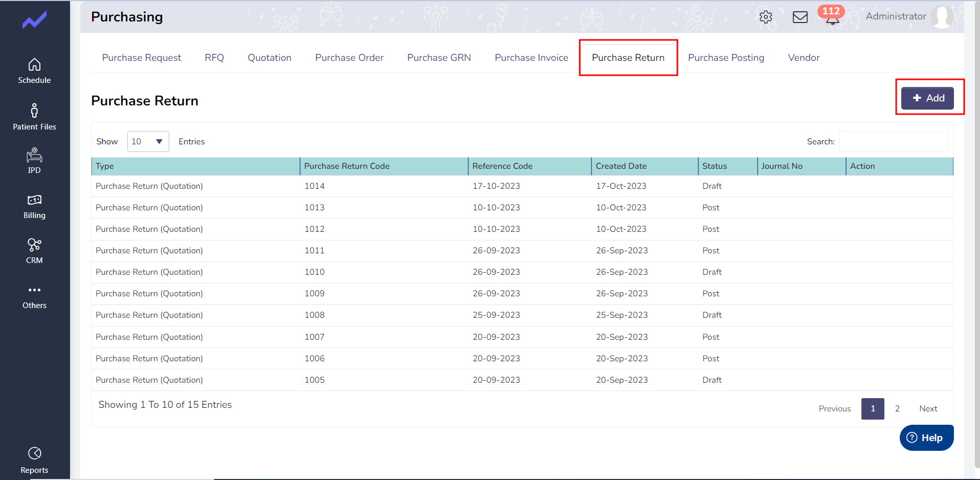980x480 pixels.
Task: Open CRM from the sidebar
Action: click(34, 251)
